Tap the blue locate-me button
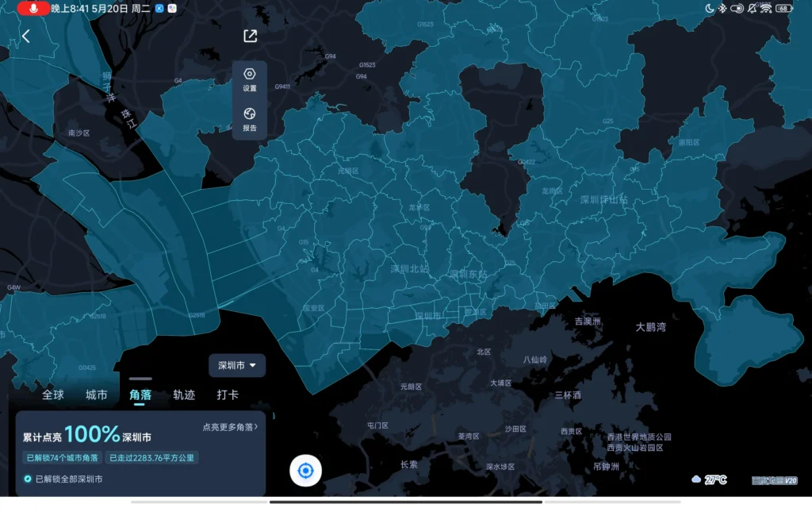This screenshot has height=508, width=812. pos(305,471)
